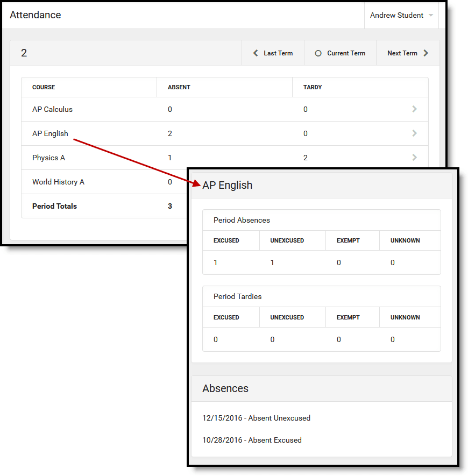This screenshot has width=468, height=476.
Task: Click the Period Totals row
Action: 55,206
